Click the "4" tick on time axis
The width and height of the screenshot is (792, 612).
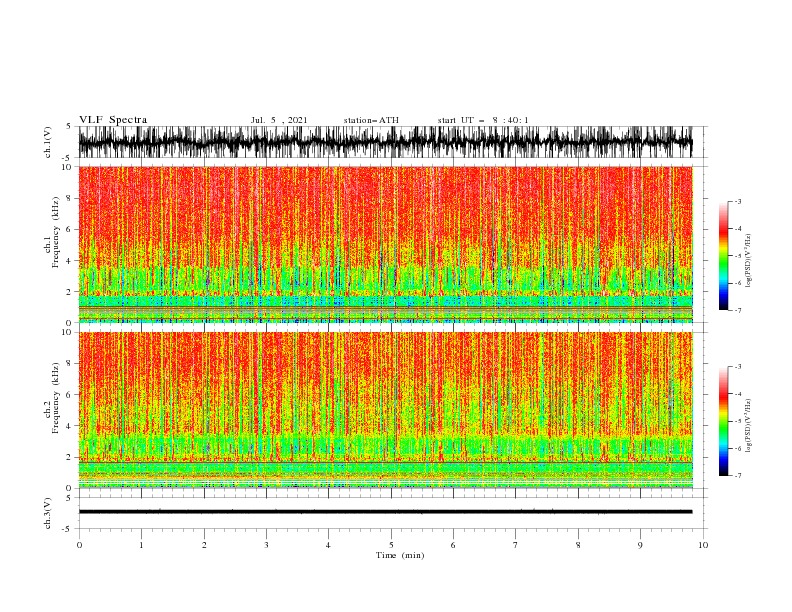tap(328, 545)
